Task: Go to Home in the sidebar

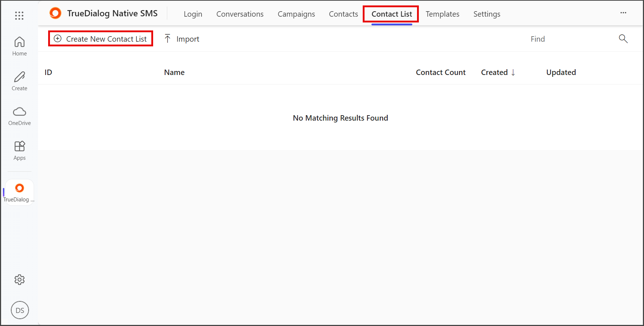Action: pyautogui.click(x=20, y=46)
